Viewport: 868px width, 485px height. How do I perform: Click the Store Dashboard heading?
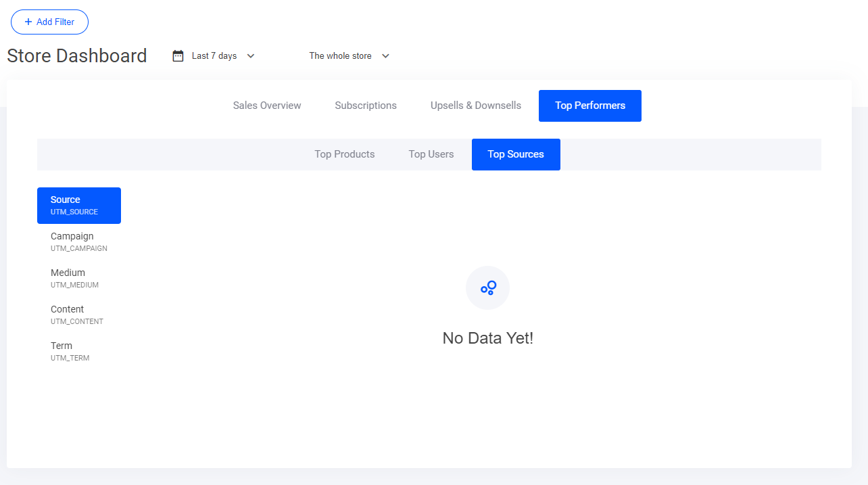click(77, 56)
